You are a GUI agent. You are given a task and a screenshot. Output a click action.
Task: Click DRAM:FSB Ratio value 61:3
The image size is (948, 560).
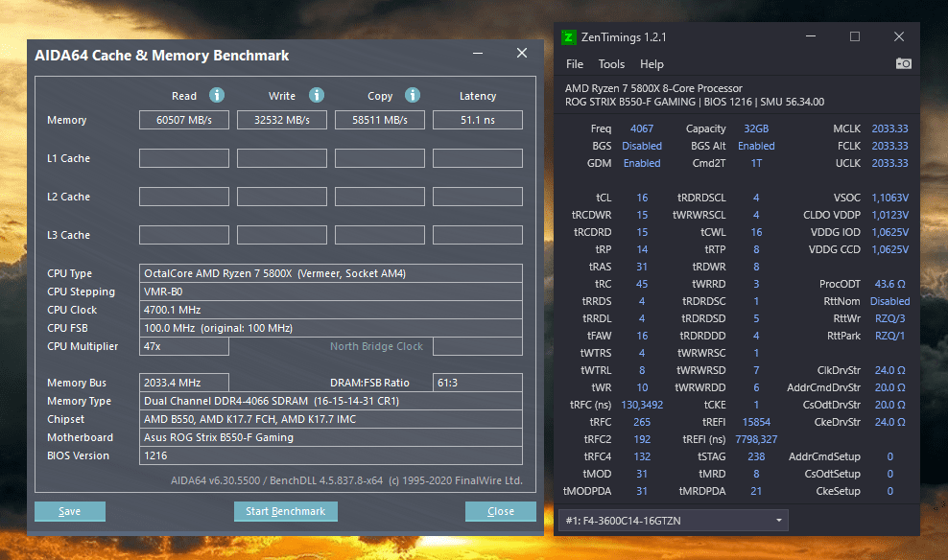click(x=478, y=383)
